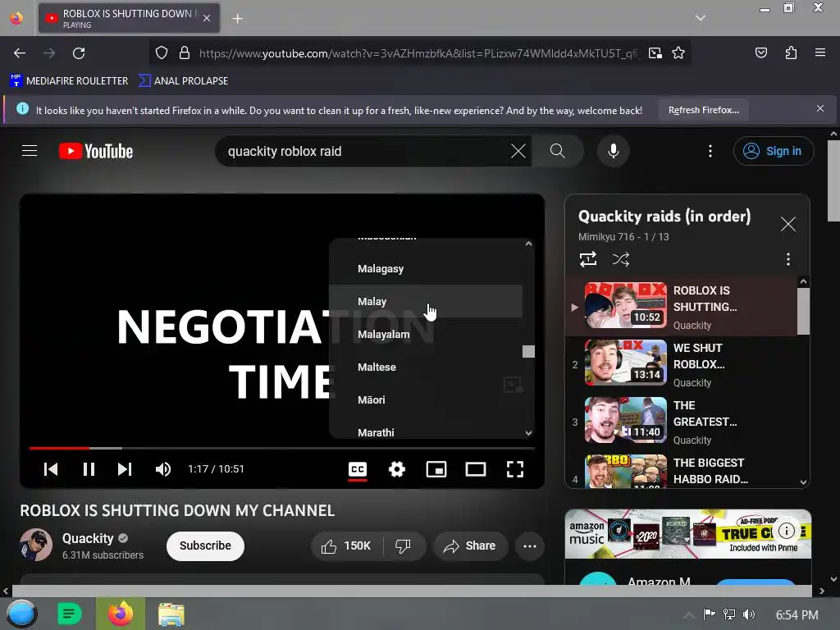The height and width of the screenshot is (630, 840).
Task: Like the video 150K button
Action: tap(346, 546)
